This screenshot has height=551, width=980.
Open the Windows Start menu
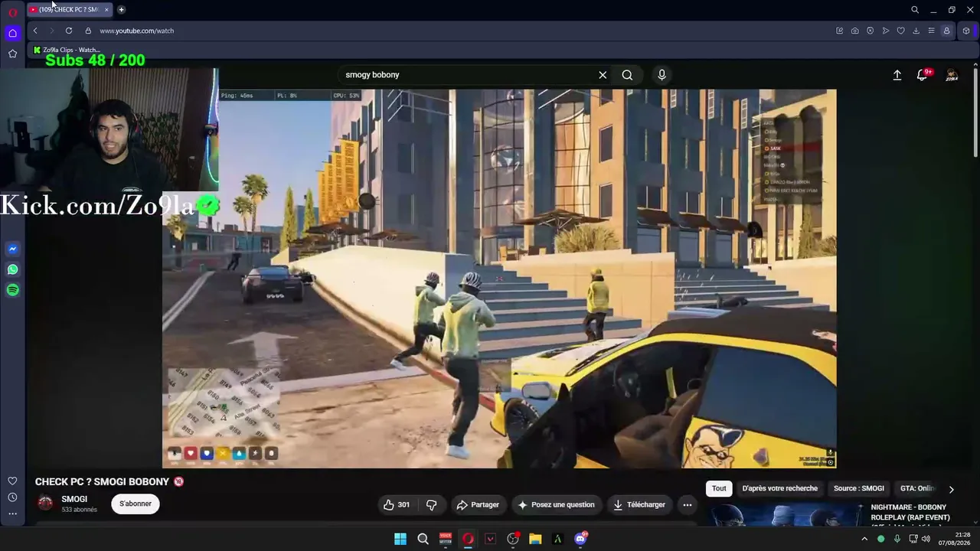pos(400,539)
